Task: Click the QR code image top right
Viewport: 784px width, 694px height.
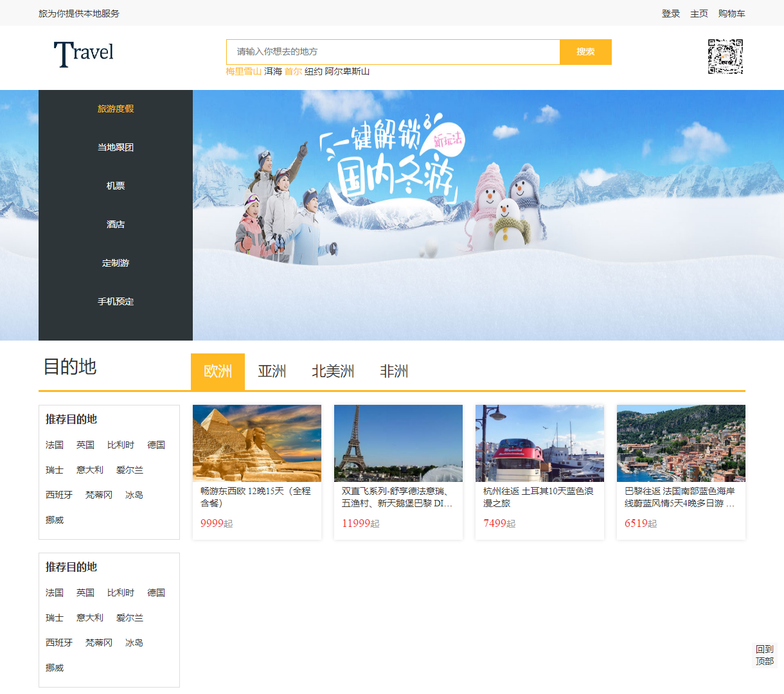Action: click(725, 57)
